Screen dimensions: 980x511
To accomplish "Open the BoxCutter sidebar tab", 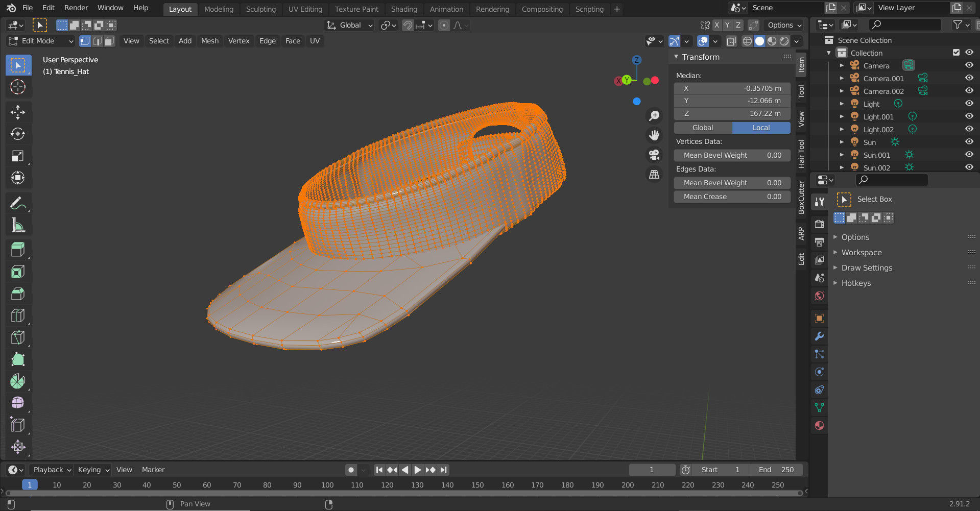I will tap(801, 198).
